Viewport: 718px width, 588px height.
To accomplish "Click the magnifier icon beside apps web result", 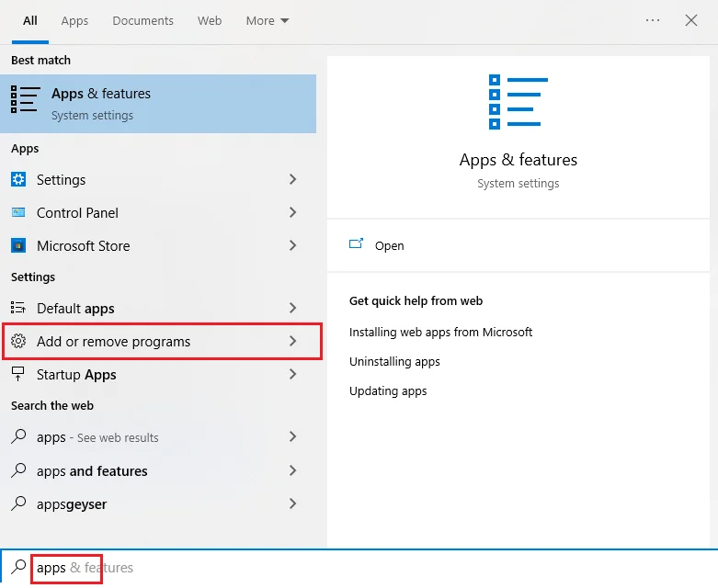I will tap(18, 436).
